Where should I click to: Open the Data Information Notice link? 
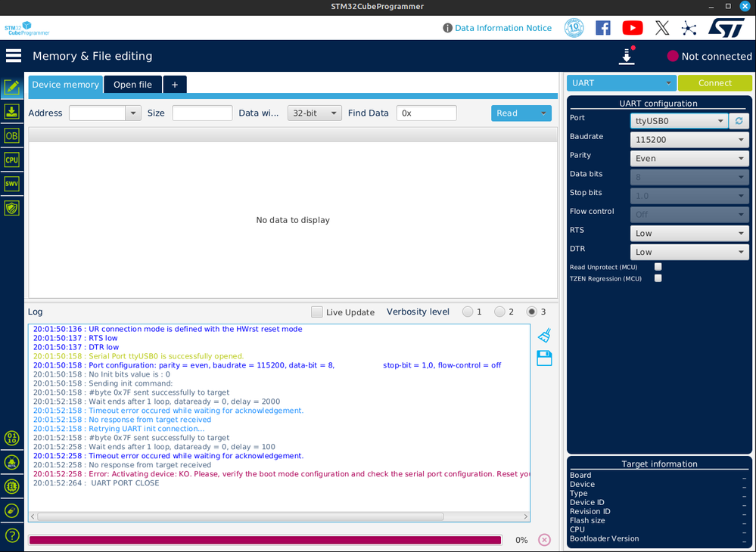tap(503, 28)
